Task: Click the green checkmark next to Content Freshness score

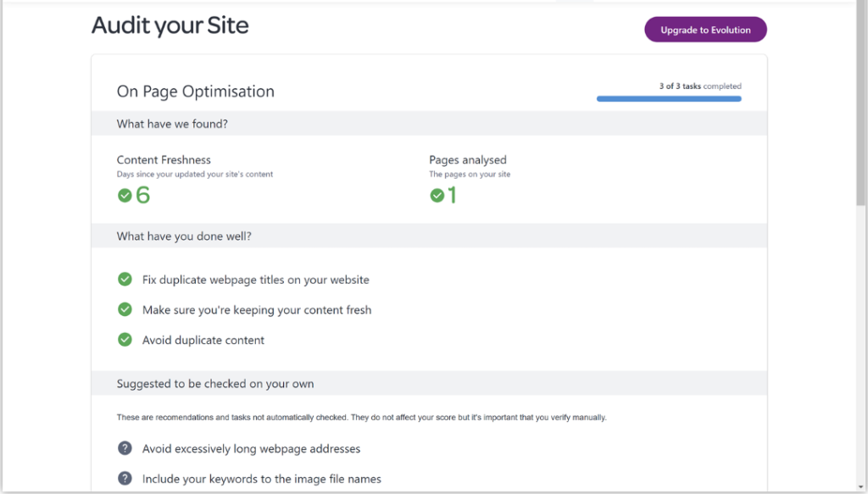Action: tap(123, 195)
